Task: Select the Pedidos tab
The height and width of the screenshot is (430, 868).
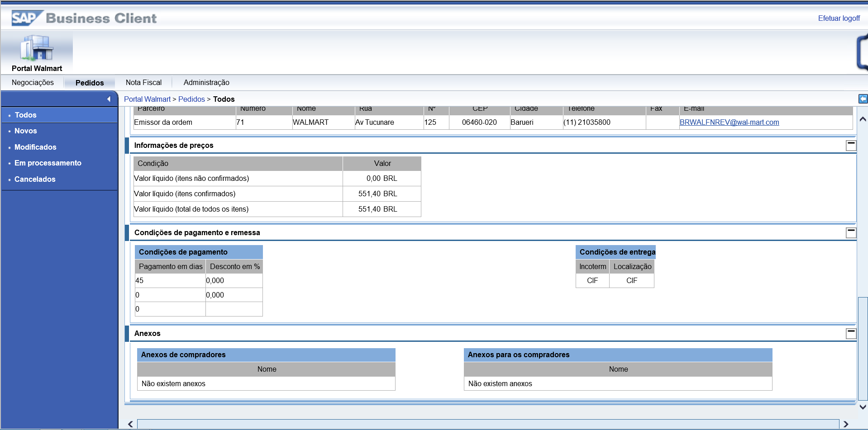Action: point(90,83)
